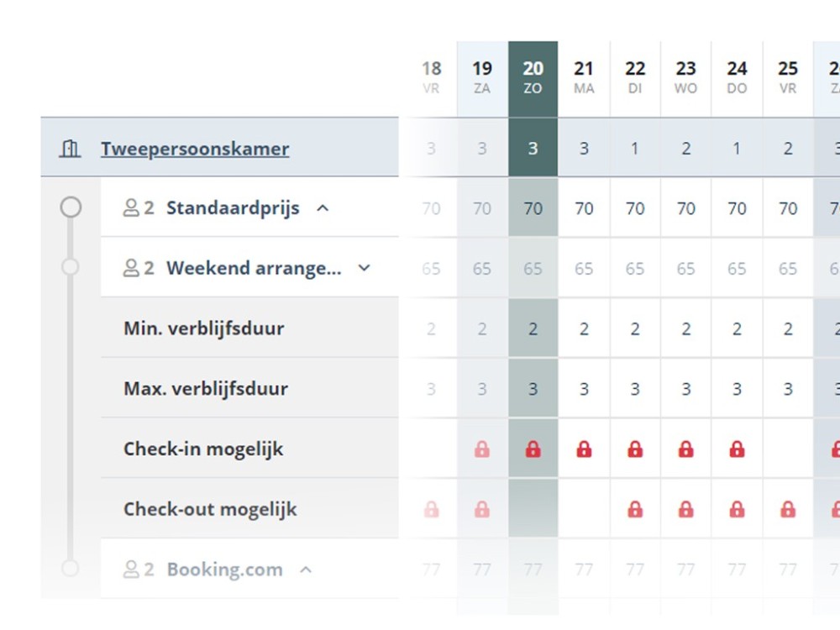Click the vertical timeline rail circle near Booking.com
This screenshot has height=630, width=840.
tap(71, 569)
